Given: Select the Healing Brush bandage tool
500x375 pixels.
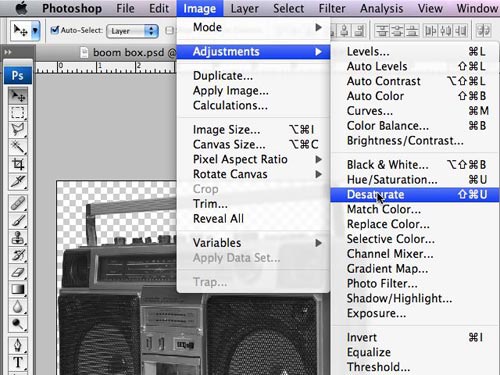Looking at the screenshot, I should point(18,203).
